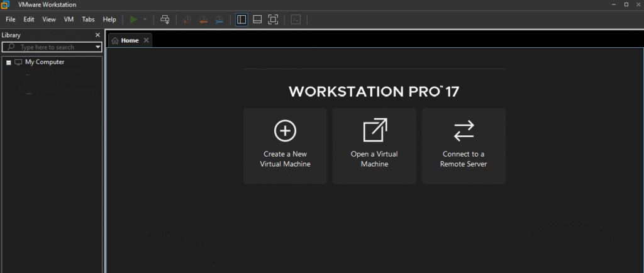Image resolution: width=644 pixels, height=273 pixels.
Task: Click the house icon on Home tab
Action: click(x=115, y=41)
